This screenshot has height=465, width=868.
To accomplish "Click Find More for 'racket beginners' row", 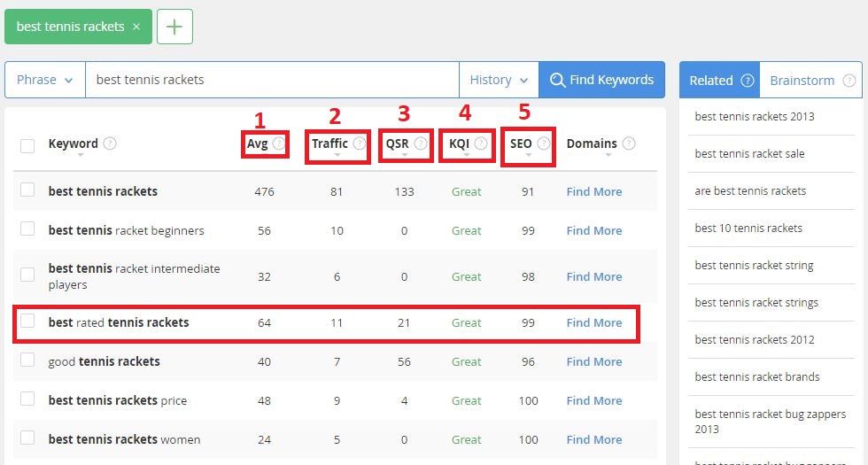I will click(594, 230).
